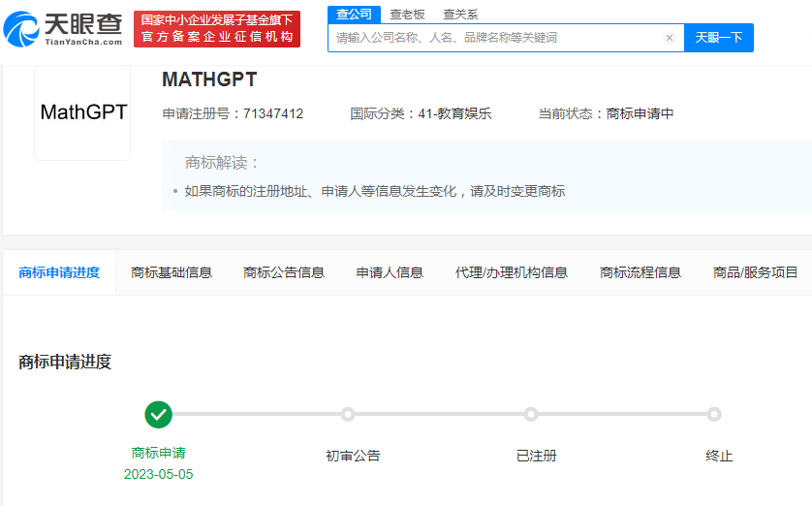Screen dimensions: 812x506
Task: Clear the search box with the X icon
Action: click(669, 38)
